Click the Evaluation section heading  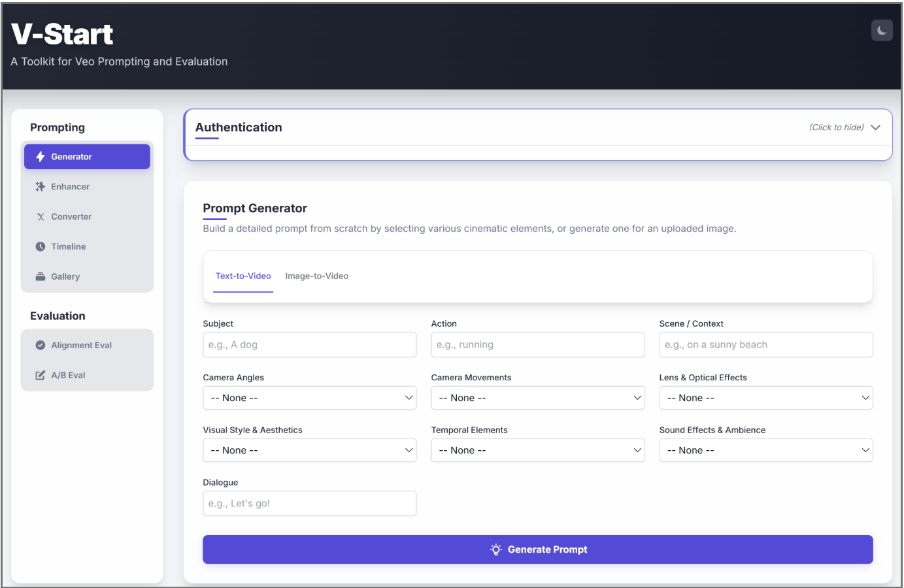[58, 316]
